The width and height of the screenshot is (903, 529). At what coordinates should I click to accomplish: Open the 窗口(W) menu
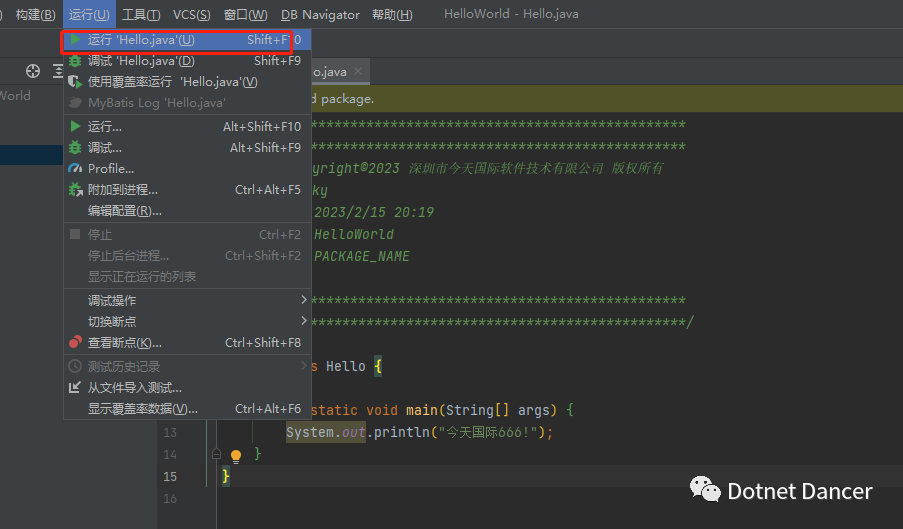coord(245,14)
